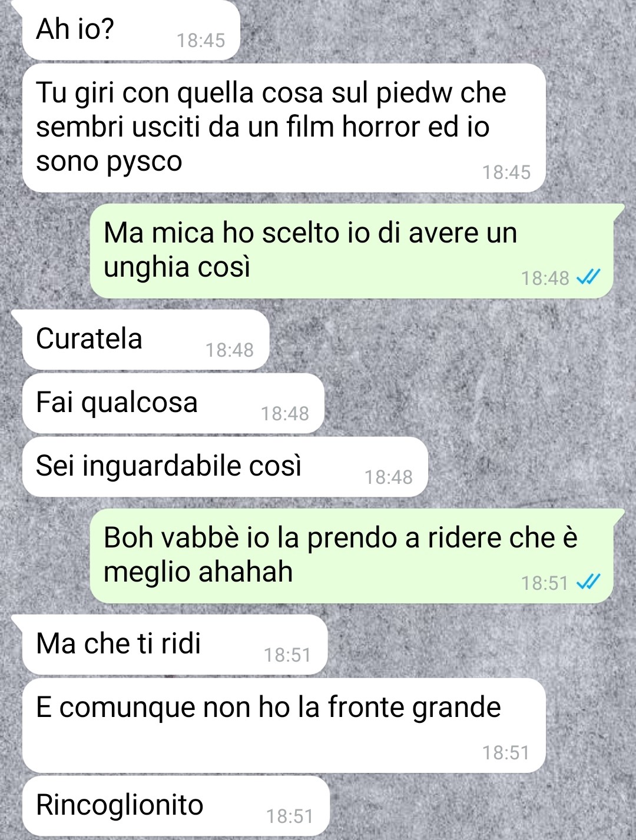
Task: Click the 18:45 timestamp on 'sono pysco' message
Action: 506,172
